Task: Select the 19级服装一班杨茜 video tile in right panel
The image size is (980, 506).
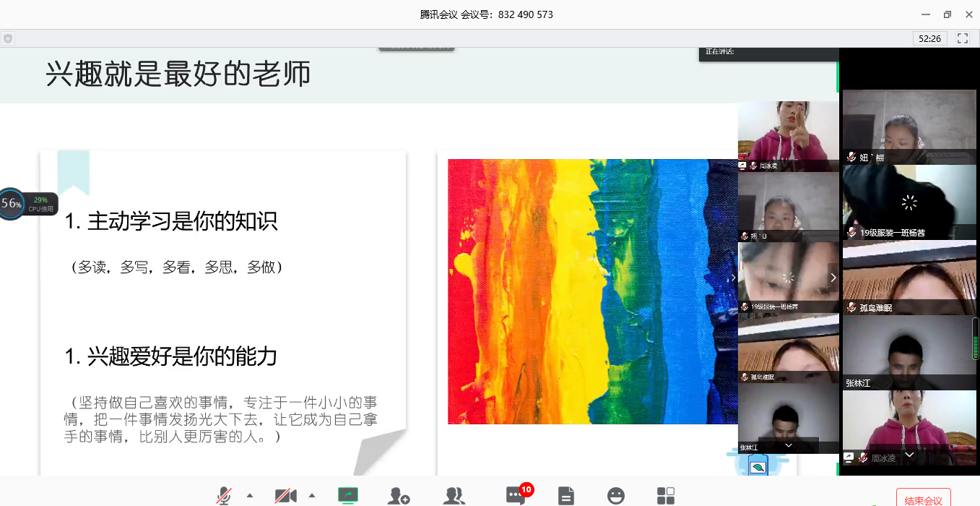Action: point(909,202)
